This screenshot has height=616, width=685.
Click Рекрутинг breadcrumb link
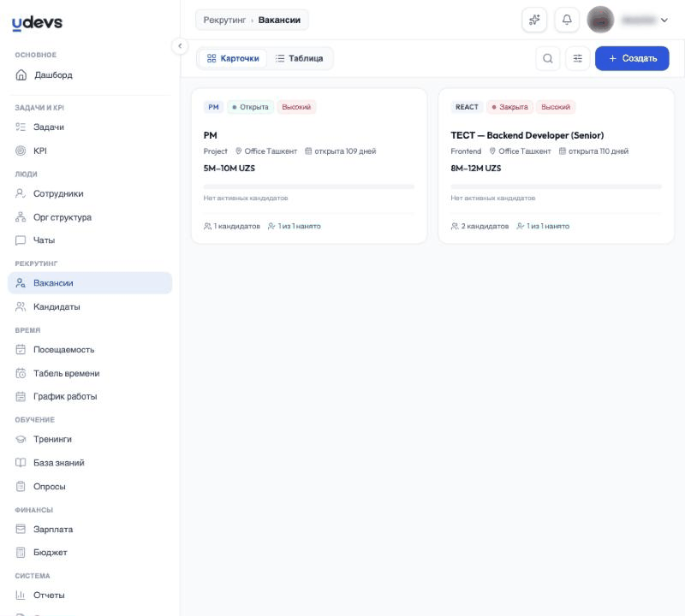[x=224, y=20]
